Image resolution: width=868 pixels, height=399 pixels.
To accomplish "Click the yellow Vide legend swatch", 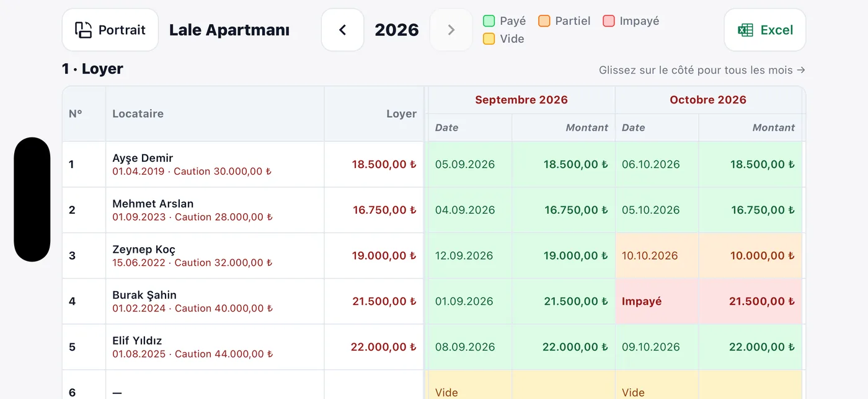I will click(x=489, y=39).
